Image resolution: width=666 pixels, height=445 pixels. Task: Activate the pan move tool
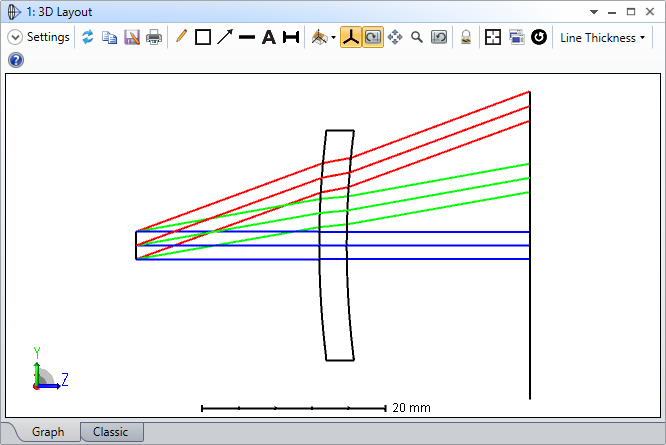(x=395, y=37)
